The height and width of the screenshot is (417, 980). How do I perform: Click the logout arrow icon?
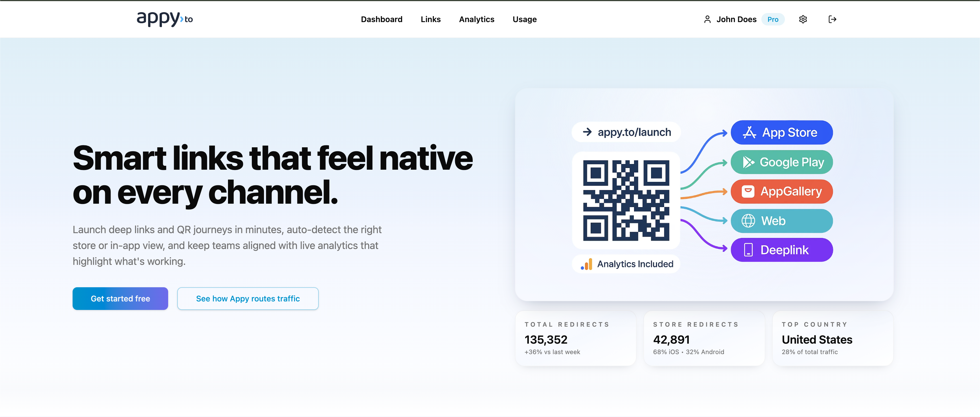[832, 19]
